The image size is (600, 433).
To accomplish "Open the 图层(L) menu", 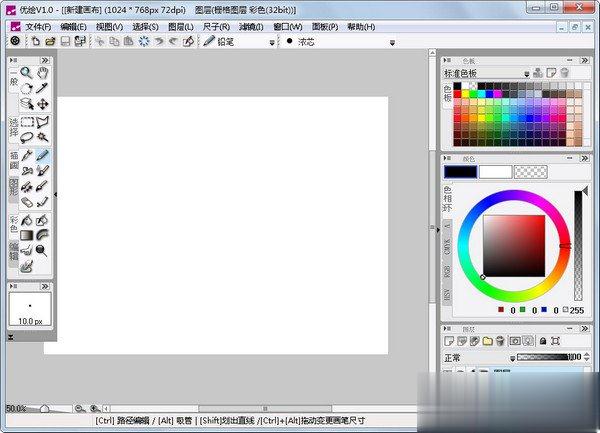I will tap(181, 26).
